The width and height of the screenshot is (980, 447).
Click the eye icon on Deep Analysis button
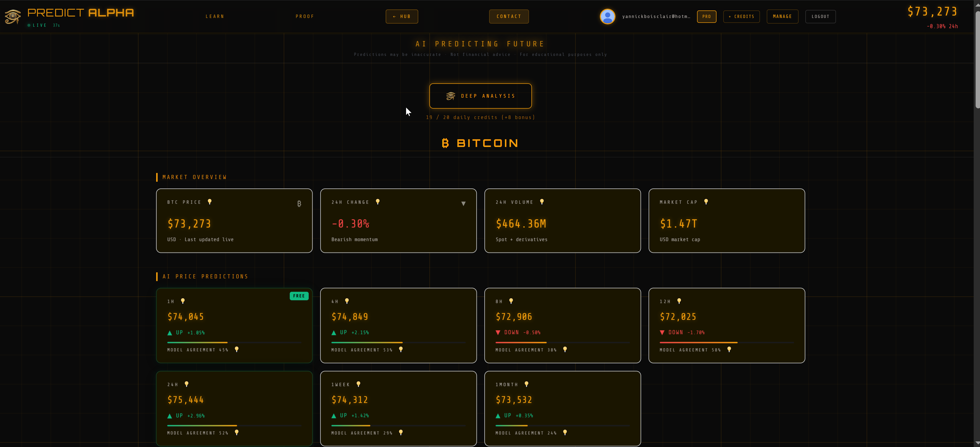click(451, 96)
